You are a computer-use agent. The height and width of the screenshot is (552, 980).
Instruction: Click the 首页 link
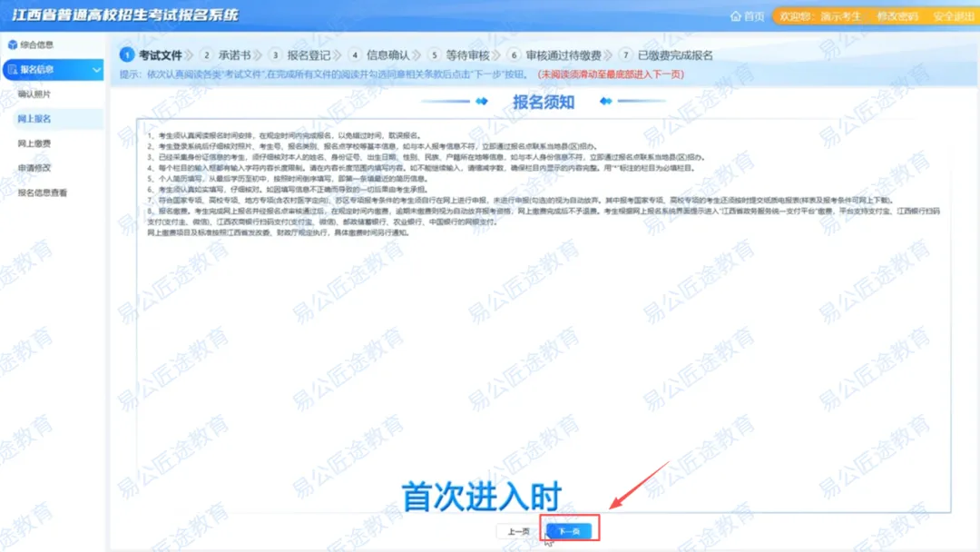click(754, 16)
